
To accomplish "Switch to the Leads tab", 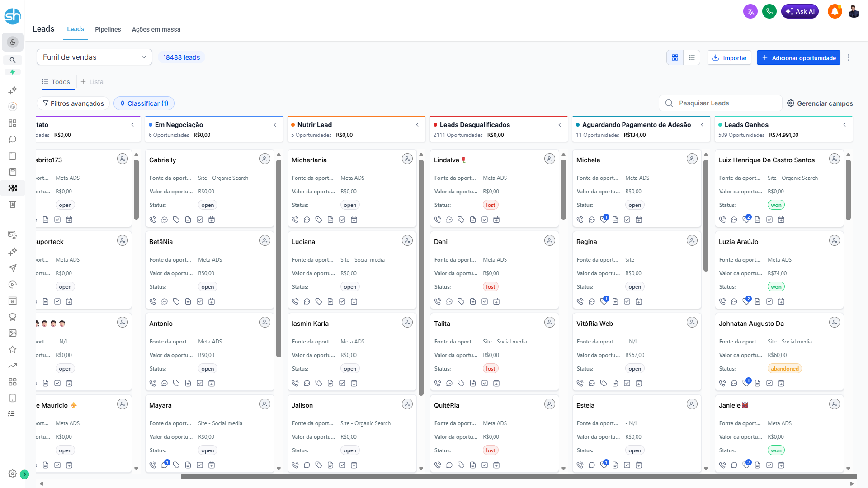I will [75, 29].
